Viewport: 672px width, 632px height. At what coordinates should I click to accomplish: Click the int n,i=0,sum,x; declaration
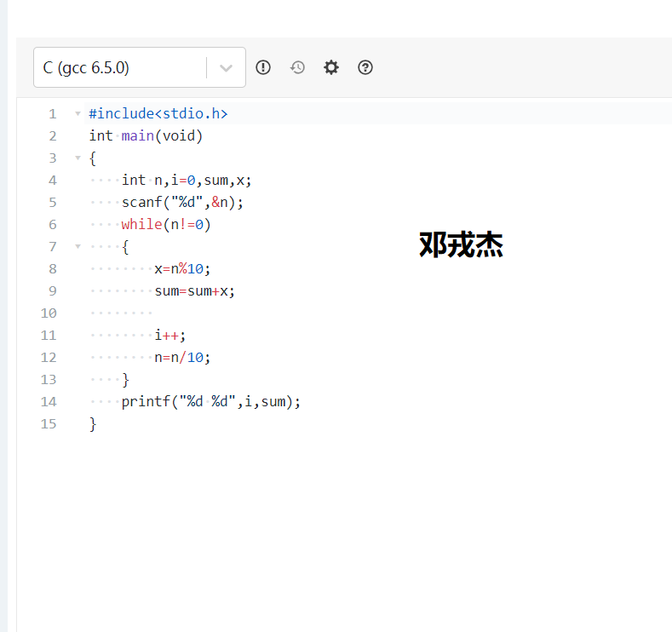click(x=187, y=180)
